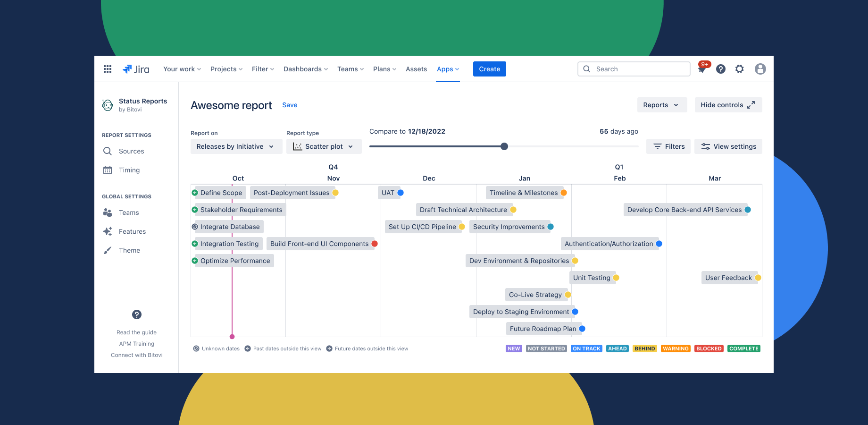868x425 pixels.
Task: Open the Releases by Initiative dropdown
Action: coord(236,146)
